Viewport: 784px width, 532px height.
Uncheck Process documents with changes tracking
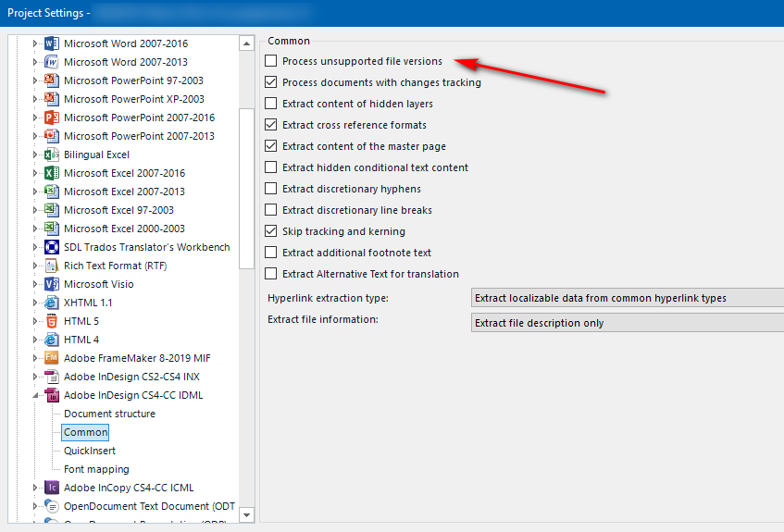(270, 82)
